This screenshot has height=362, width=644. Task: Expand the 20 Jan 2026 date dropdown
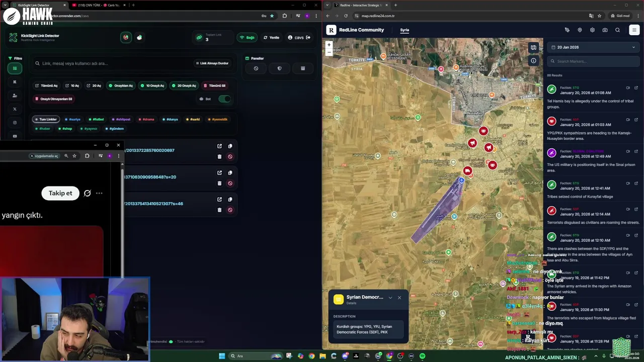pos(593,47)
